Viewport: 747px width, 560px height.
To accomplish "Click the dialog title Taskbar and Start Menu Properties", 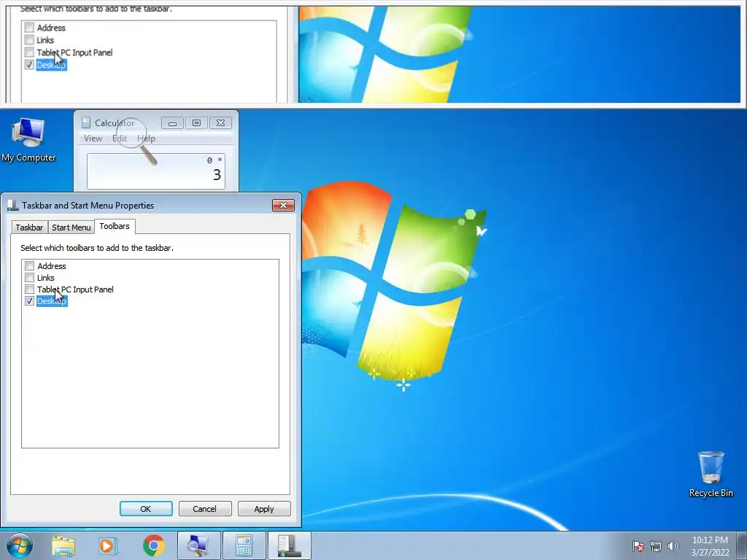I will coord(88,205).
